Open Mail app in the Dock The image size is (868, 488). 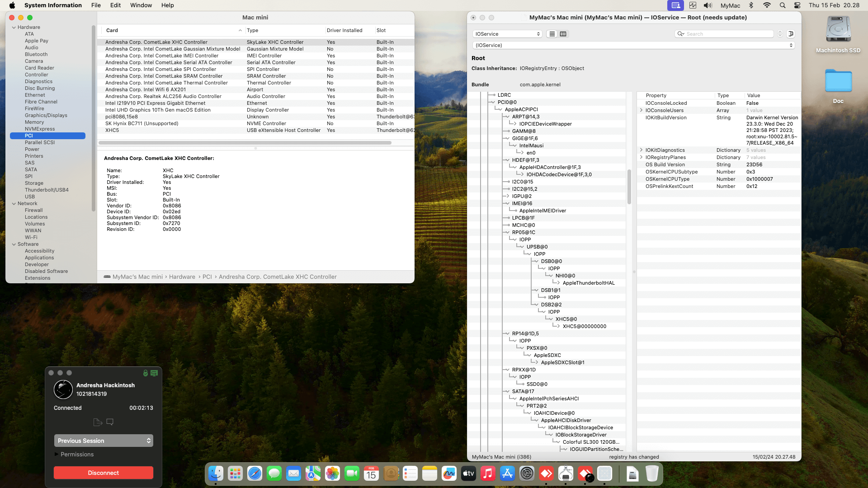(x=293, y=474)
